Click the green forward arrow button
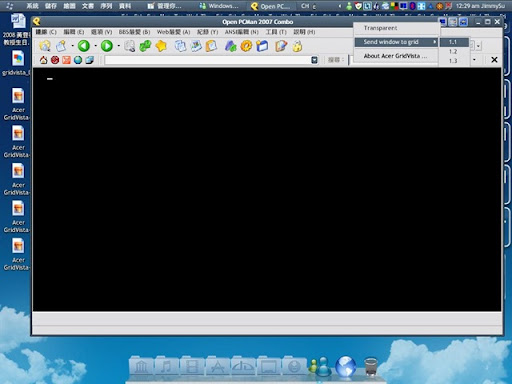This screenshot has height=384, width=512. tap(107, 46)
